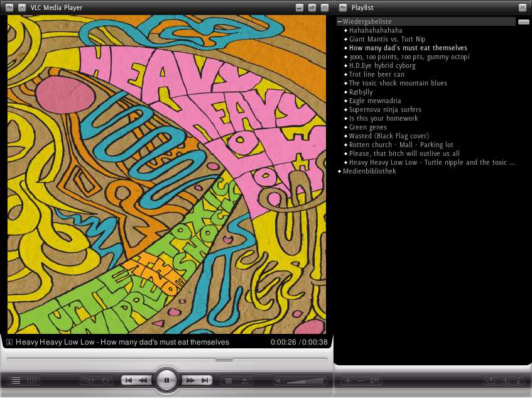The height and width of the screenshot is (398, 532).
Task: Click the eject/open media button
Action: (x=245, y=380)
